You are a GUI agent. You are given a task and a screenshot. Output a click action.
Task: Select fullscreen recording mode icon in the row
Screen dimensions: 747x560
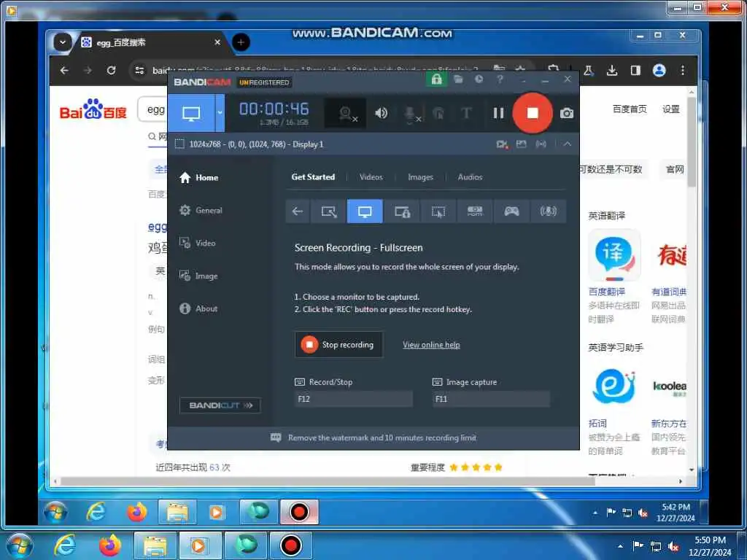pos(365,211)
